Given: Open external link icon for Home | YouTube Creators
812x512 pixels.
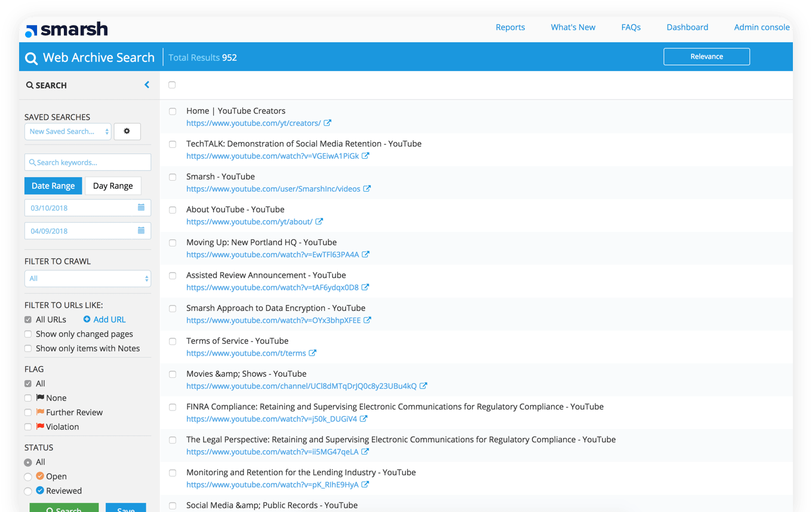Looking at the screenshot, I should pos(327,123).
